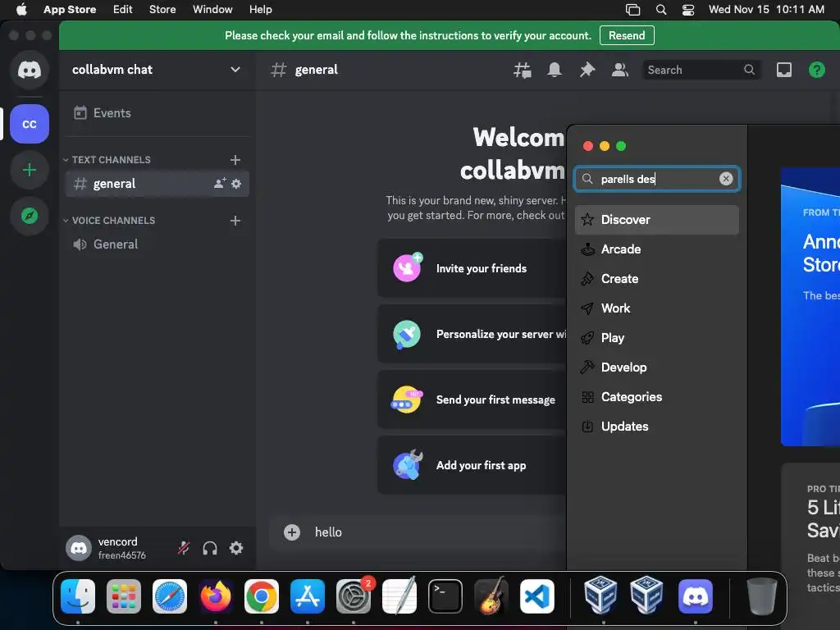Screen dimensions: 840x630
Task: Click Resend verification email button
Action: [x=627, y=35]
